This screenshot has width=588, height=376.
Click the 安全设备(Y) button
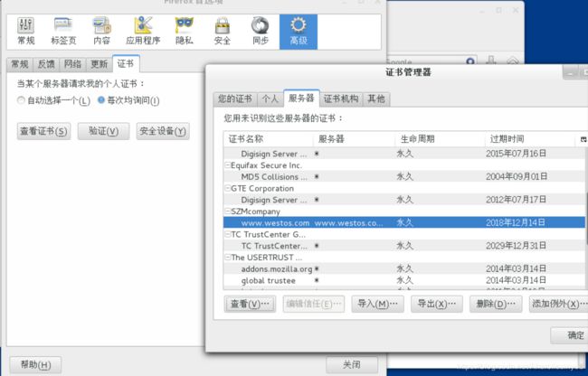coord(163,131)
